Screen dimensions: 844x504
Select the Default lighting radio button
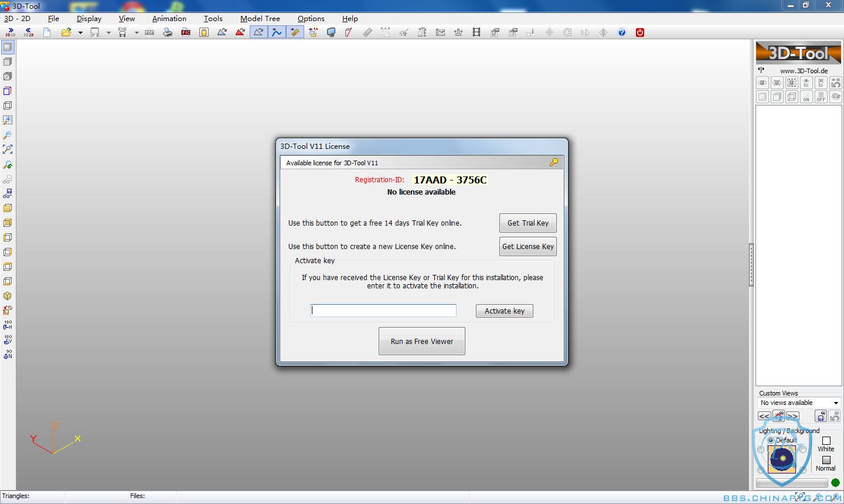pyautogui.click(x=771, y=440)
